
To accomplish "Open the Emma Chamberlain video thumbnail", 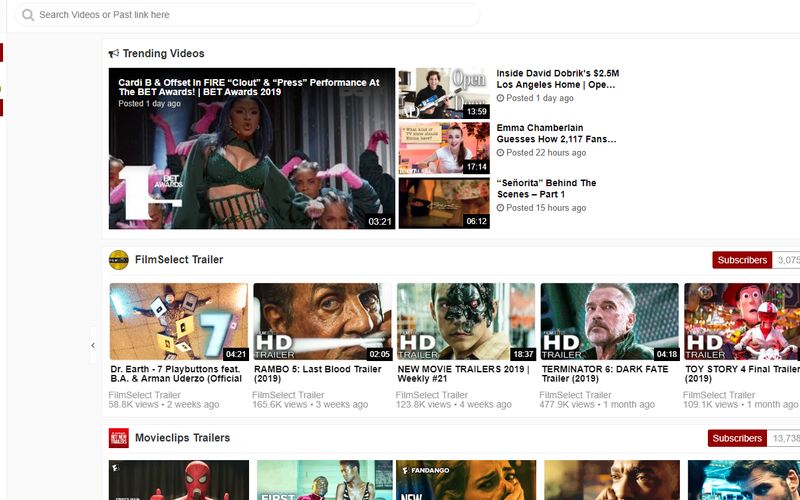I will tap(444, 148).
